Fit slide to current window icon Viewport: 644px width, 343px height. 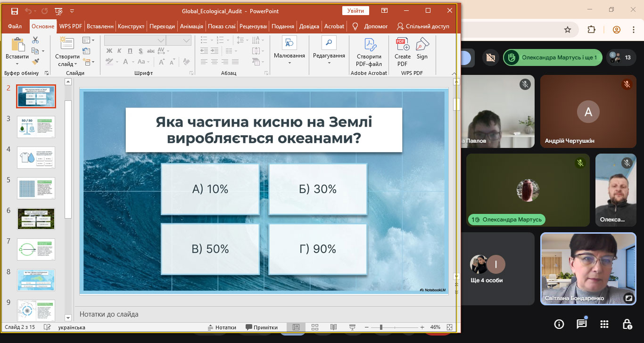coord(449,327)
